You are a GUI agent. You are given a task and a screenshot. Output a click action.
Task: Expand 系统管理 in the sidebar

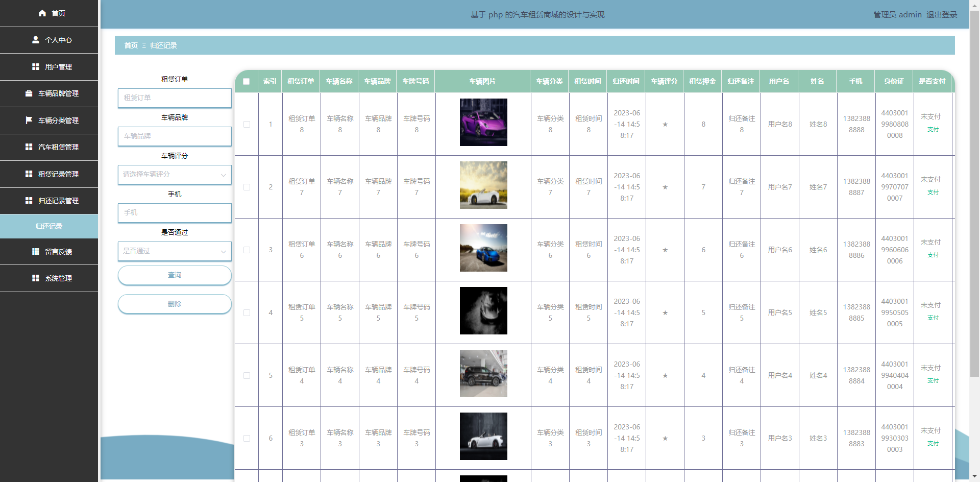(49, 278)
